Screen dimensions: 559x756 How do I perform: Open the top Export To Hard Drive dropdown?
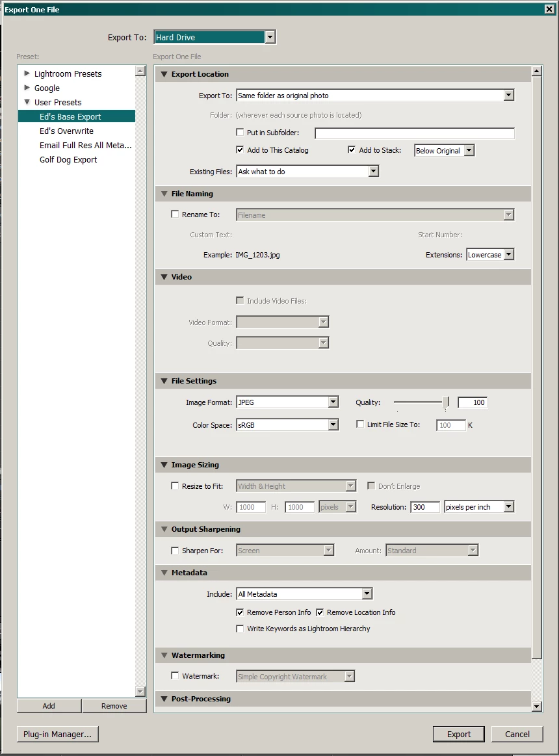214,37
